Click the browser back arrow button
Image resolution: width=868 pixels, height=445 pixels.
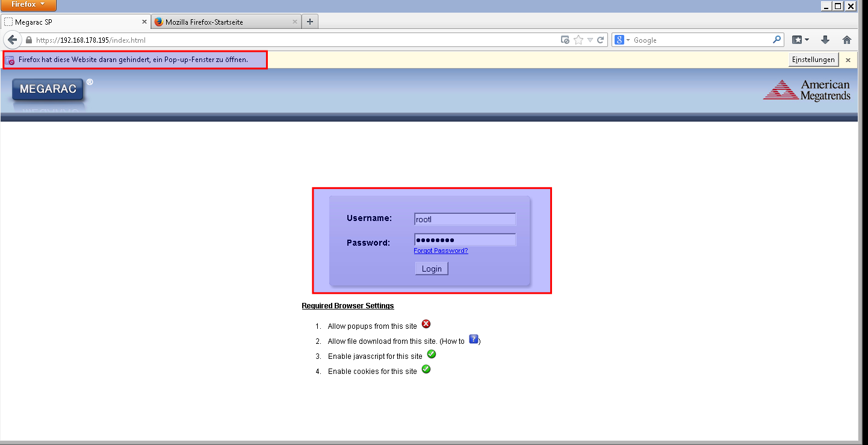(x=13, y=40)
